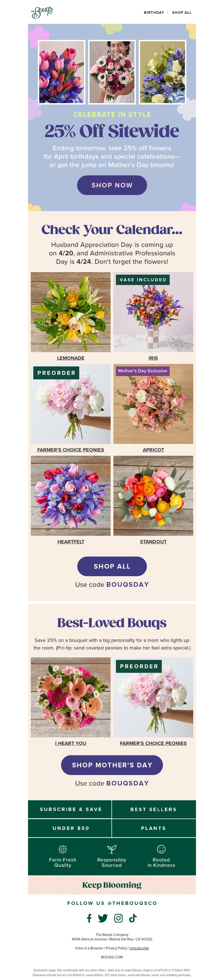Click the Responsibly Sourced sprout icon
This screenshot has height=980, width=224.
[x=112, y=849]
